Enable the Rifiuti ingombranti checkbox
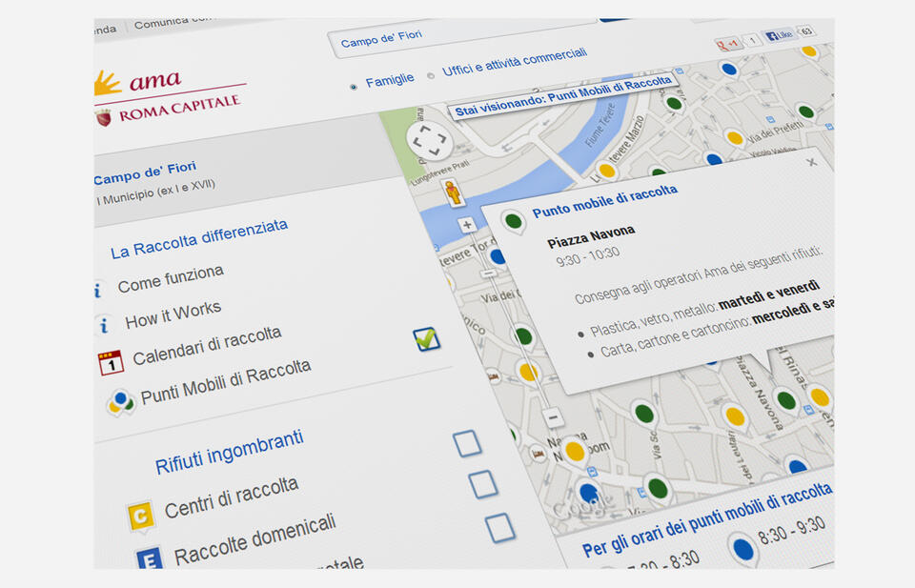915x588 pixels. pos(467,443)
